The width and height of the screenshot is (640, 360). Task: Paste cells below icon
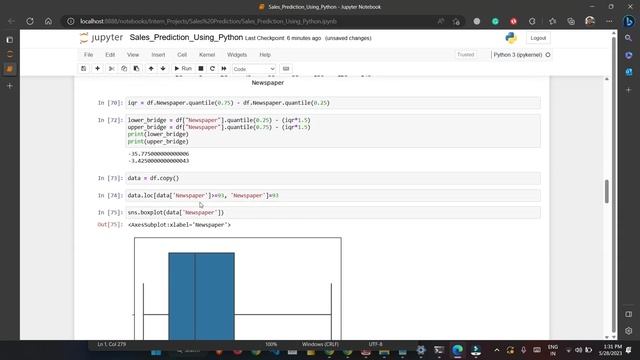tap(136, 69)
